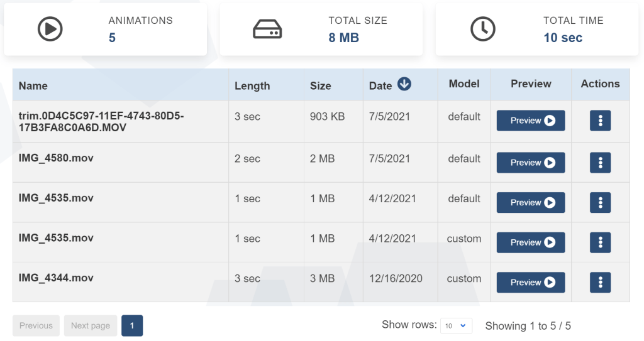
Task: Open the Show rows dropdown
Action: tap(456, 325)
